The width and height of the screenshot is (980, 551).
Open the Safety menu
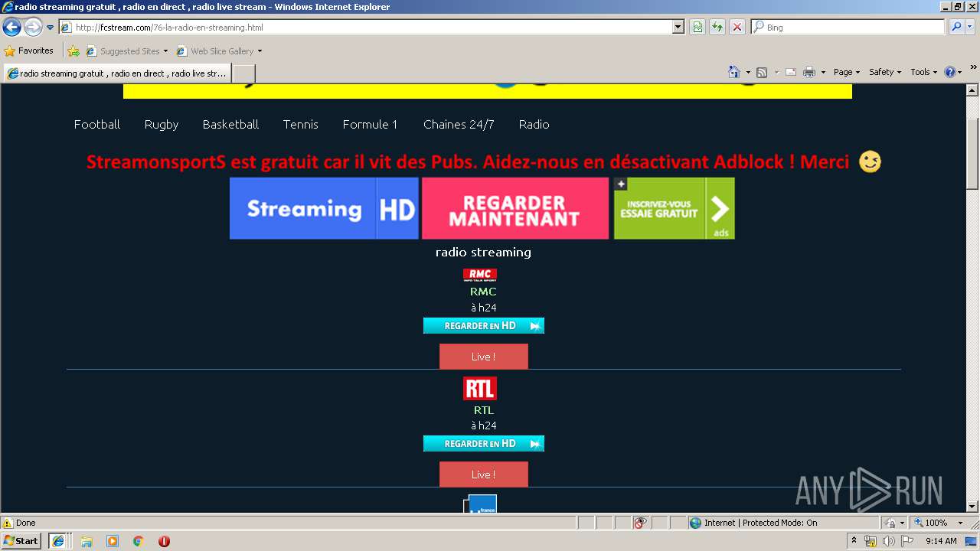[885, 72]
